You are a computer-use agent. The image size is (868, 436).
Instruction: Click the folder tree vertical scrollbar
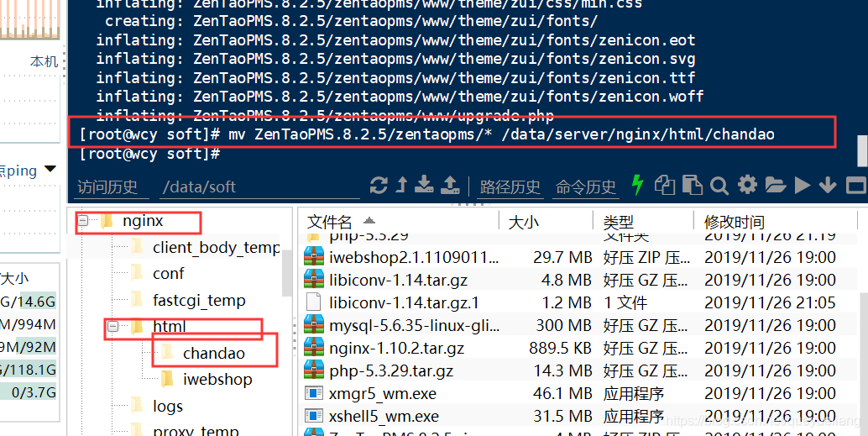287,273
